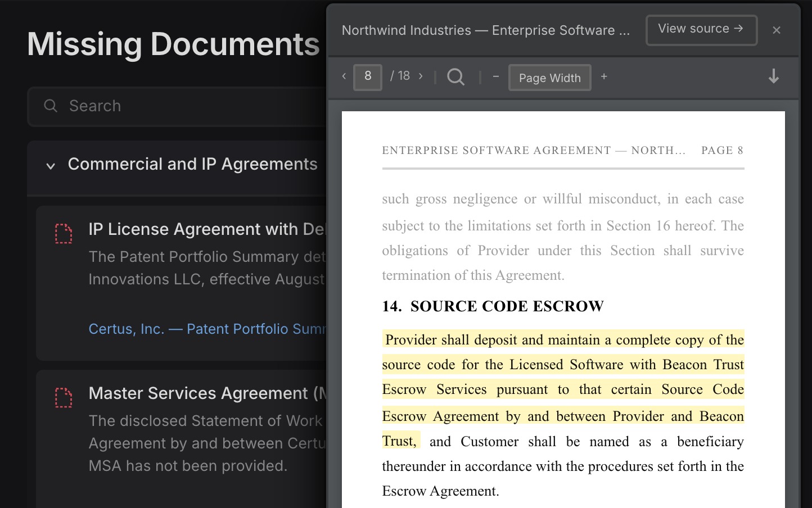Click the 'PAGE 8' header text
The height and width of the screenshot is (508, 812).
click(722, 150)
